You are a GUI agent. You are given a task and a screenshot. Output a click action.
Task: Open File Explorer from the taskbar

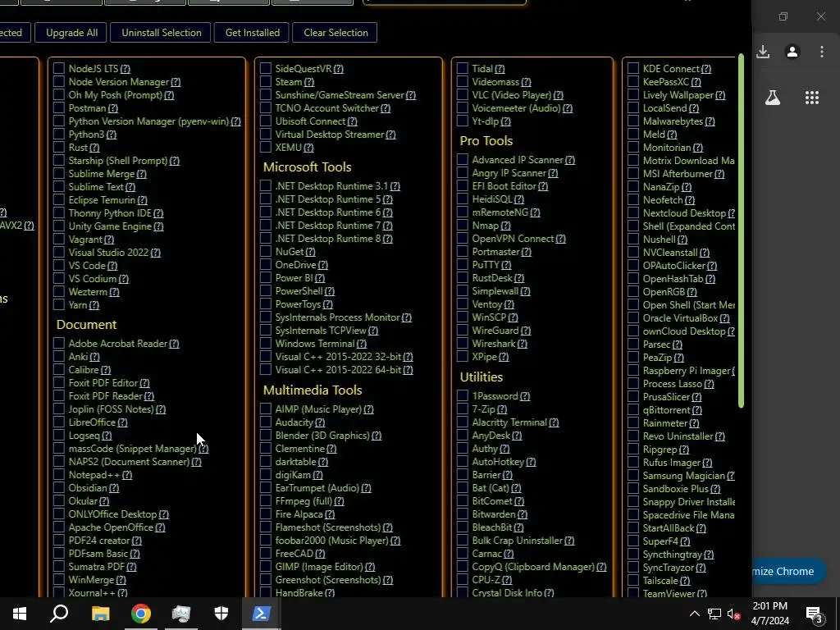[x=100, y=614]
